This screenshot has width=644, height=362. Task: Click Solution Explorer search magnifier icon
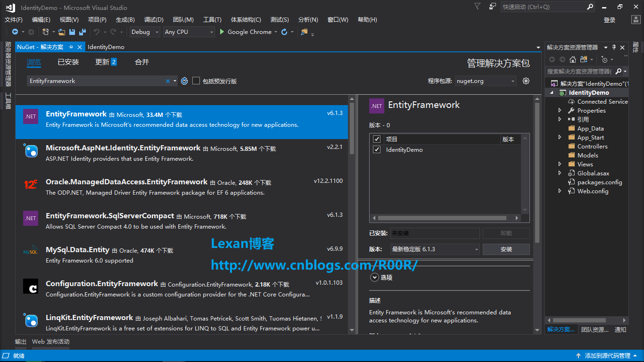pyautogui.click(x=618, y=71)
